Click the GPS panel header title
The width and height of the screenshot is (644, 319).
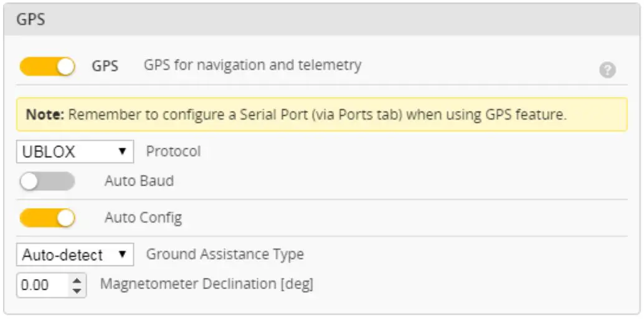tap(31, 19)
